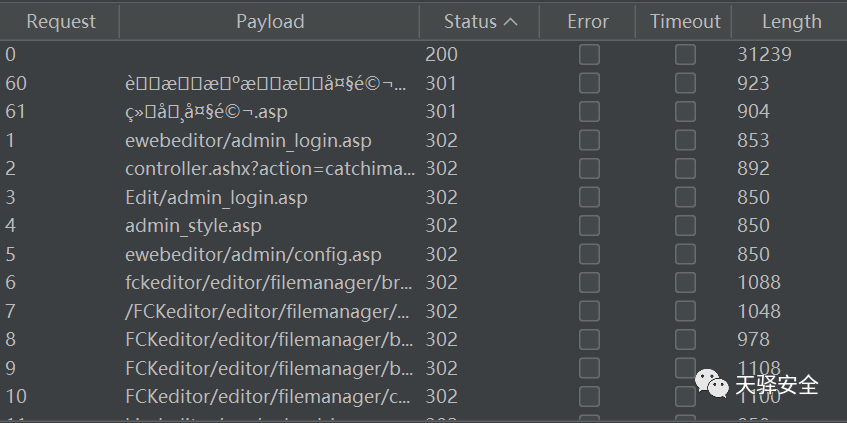Toggle Error checkbox for ewebeditor/admin_login.asp row
This screenshot has width=847, height=423.
pyautogui.click(x=589, y=141)
